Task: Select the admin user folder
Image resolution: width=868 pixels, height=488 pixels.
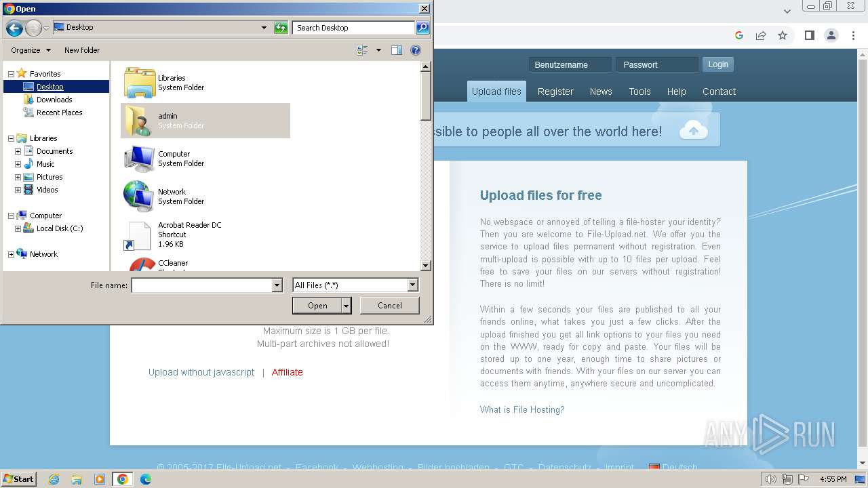Action: point(205,121)
